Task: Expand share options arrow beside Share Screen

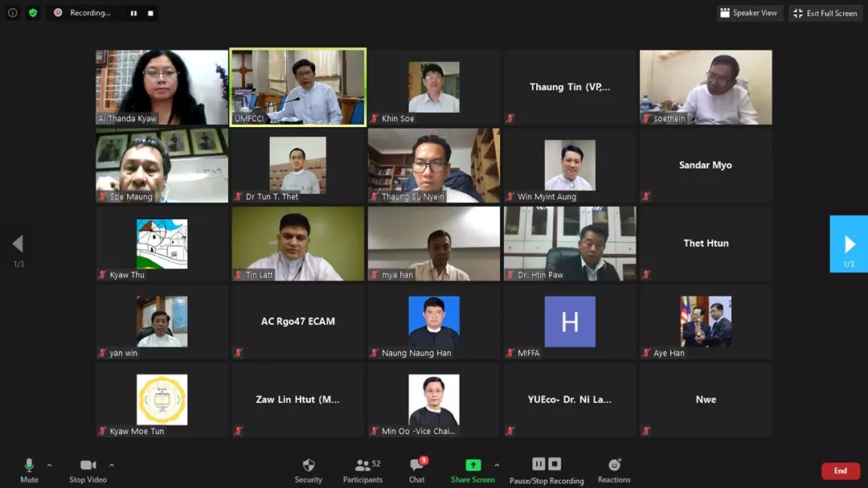Action: 497,465
